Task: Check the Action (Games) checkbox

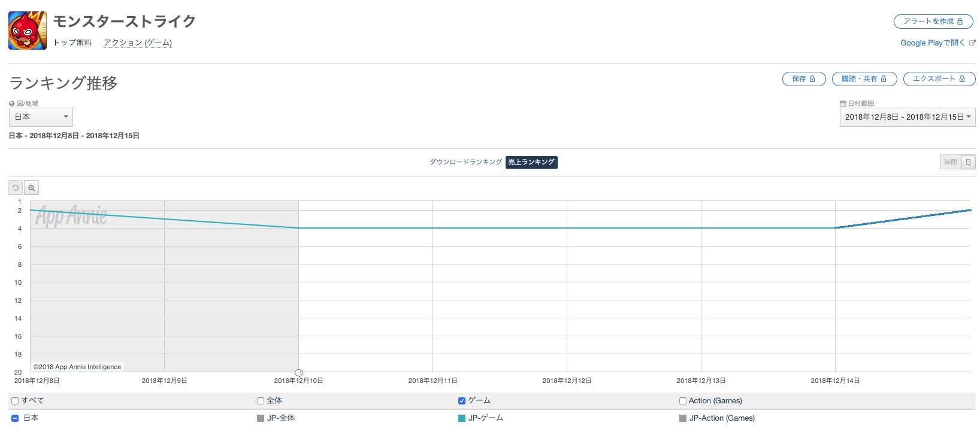Action: [683, 401]
